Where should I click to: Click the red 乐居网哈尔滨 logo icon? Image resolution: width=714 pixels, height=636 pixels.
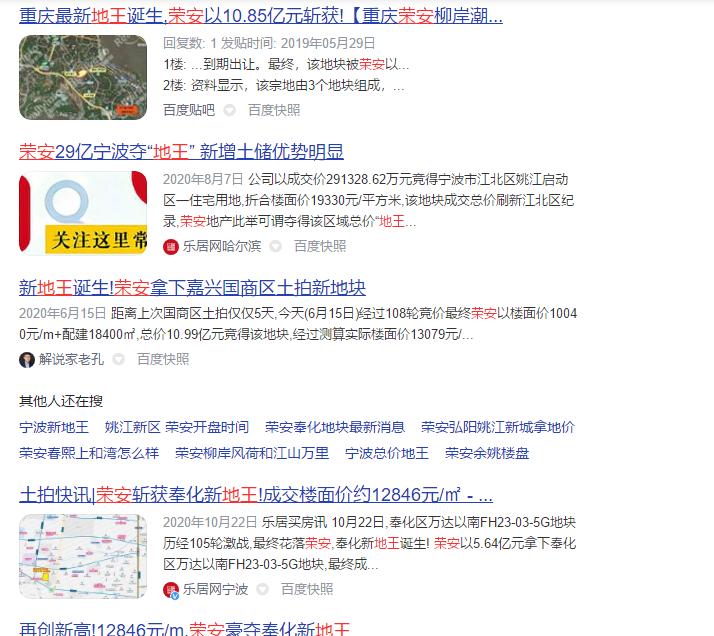coord(171,247)
